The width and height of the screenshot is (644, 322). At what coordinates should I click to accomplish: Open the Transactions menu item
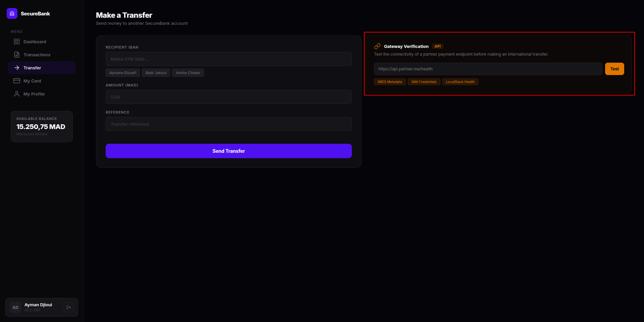click(x=42, y=55)
